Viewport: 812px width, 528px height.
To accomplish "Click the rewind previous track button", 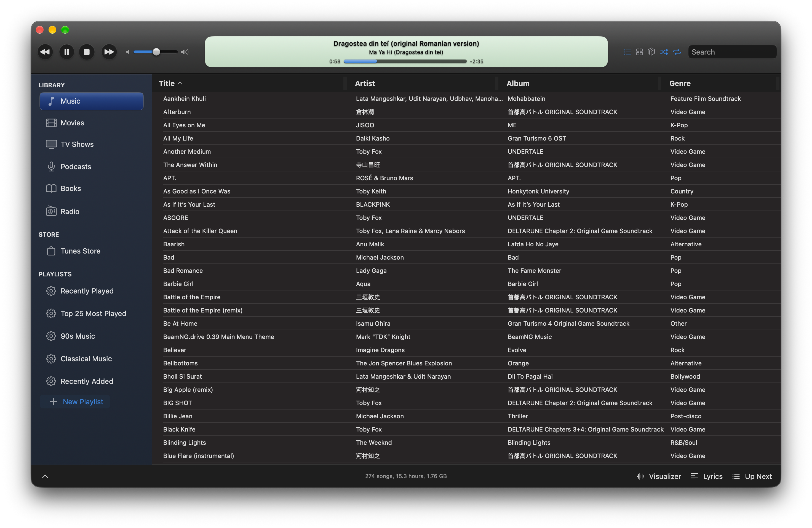I will pyautogui.click(x=45, y=52).
